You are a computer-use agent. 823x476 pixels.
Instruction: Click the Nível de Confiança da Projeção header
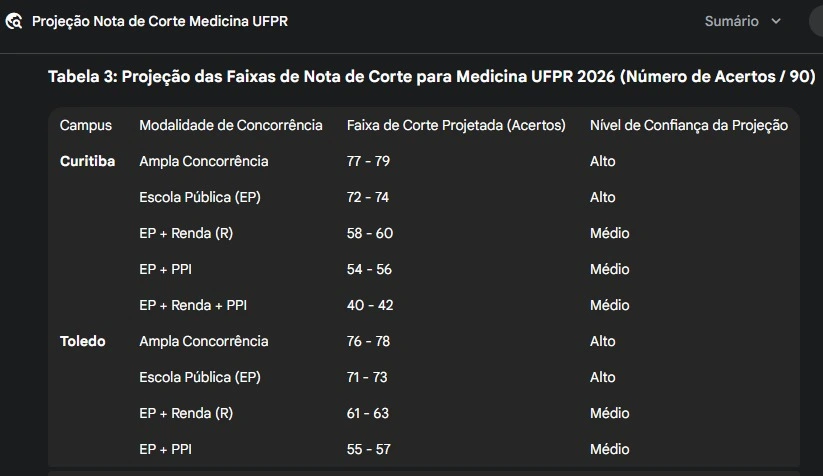(689, 125)
